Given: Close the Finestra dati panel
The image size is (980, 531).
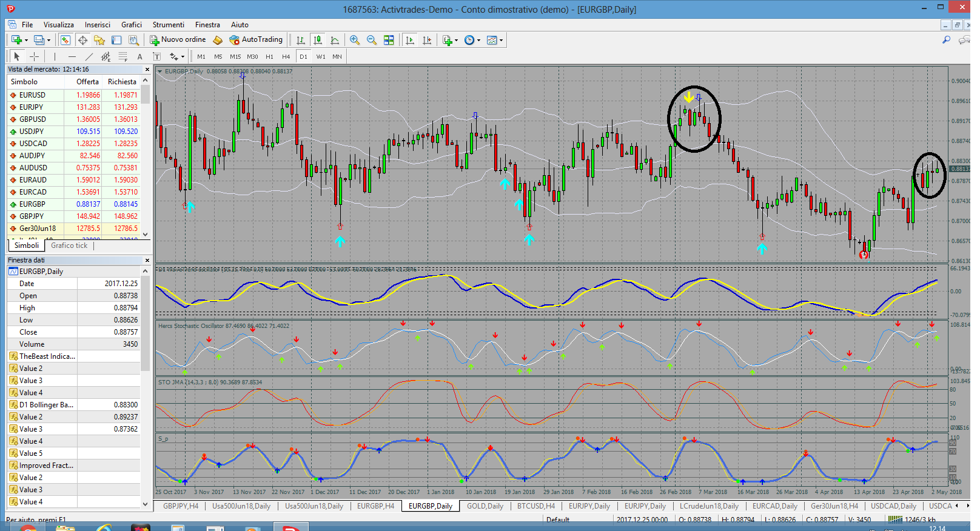Looking at the screenshot, I should [147, 260].
